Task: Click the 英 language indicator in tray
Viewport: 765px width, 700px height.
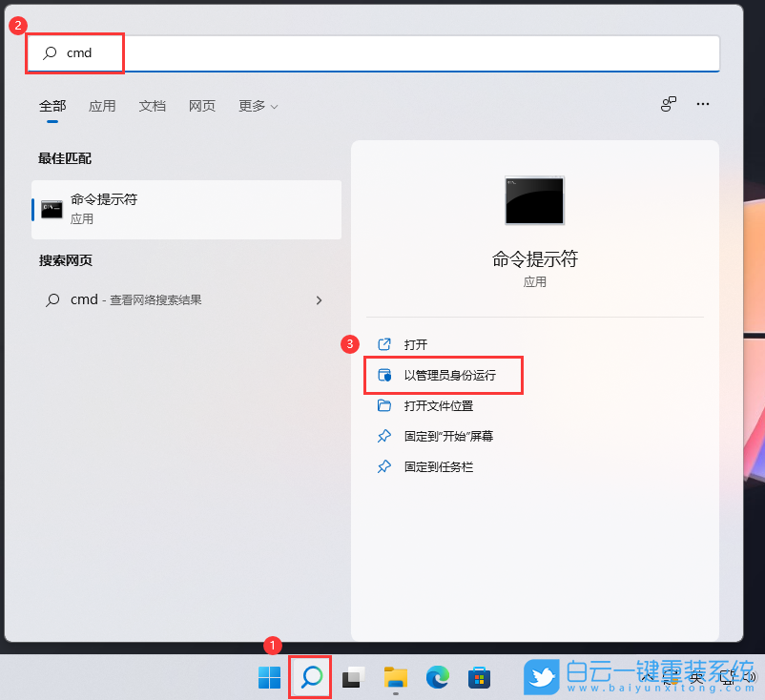Action: click(695, 676)
